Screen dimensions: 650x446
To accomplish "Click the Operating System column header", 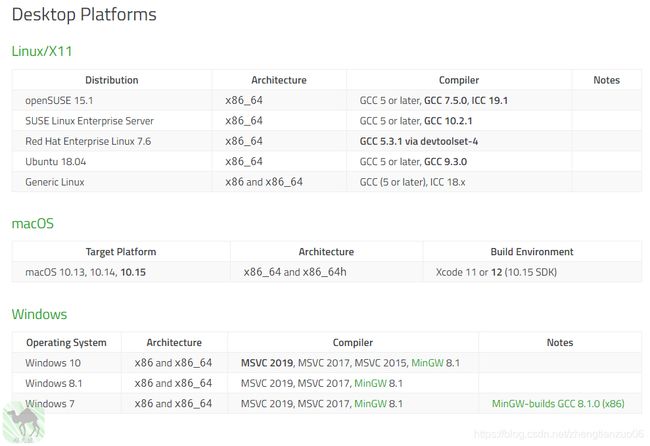I will click(66, 343).
